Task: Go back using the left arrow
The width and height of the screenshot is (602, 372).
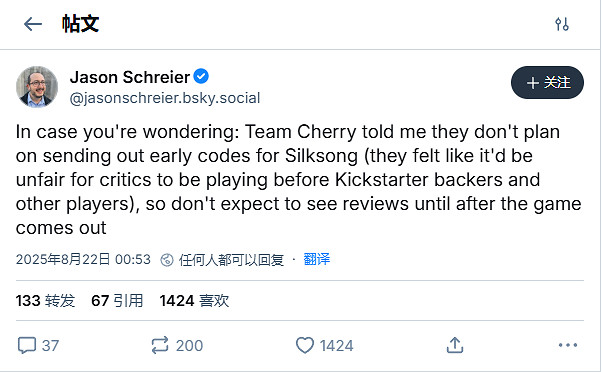Action: (x=33, y=24)
